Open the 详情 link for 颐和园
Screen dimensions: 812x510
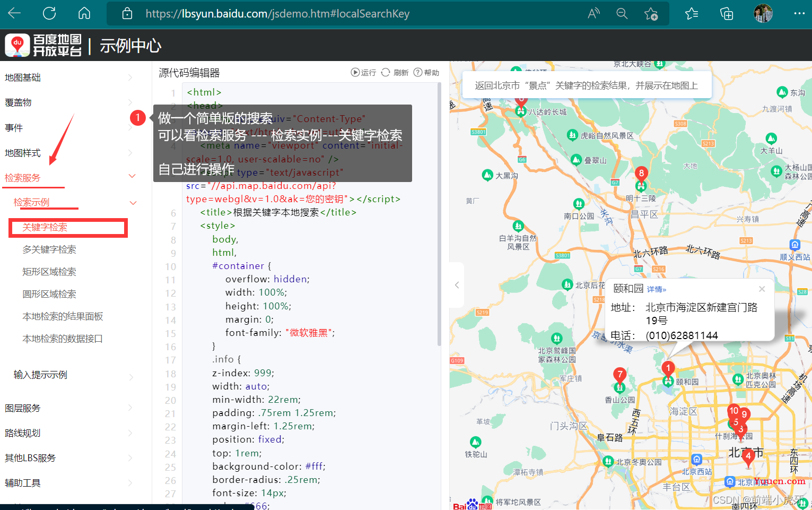657,289
